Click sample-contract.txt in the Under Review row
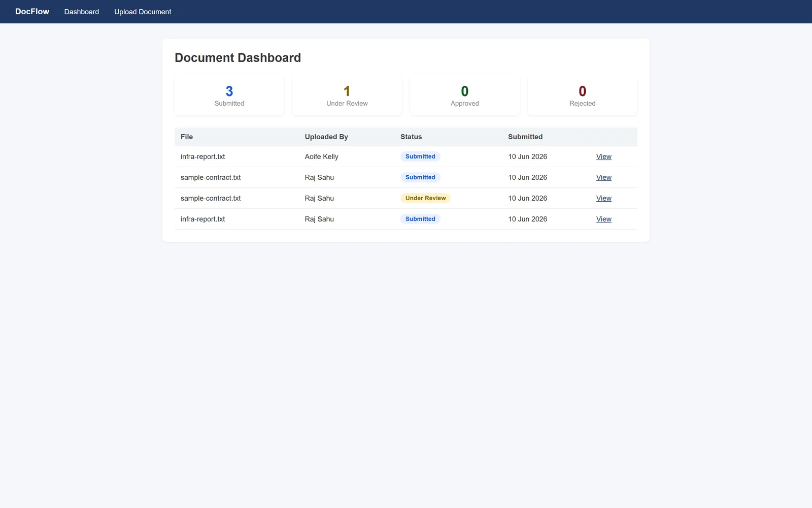812x508 pixels. [211, 198]
